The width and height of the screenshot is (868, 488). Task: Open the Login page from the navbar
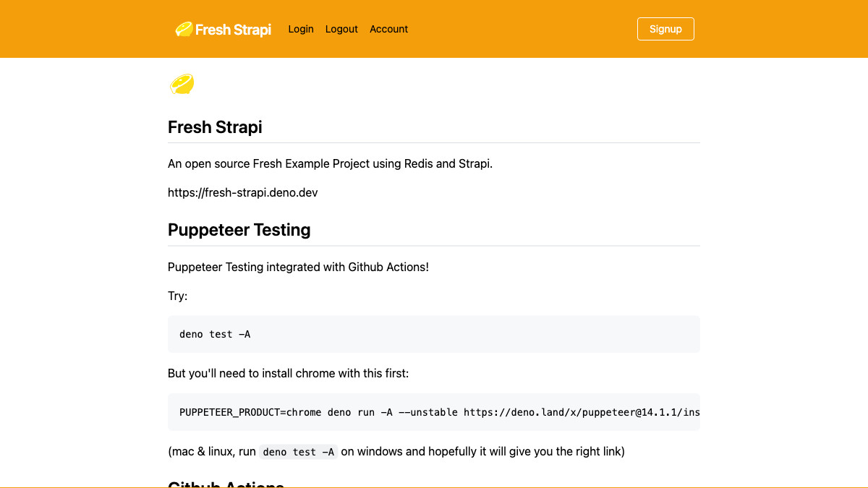[x=301, y=29]
